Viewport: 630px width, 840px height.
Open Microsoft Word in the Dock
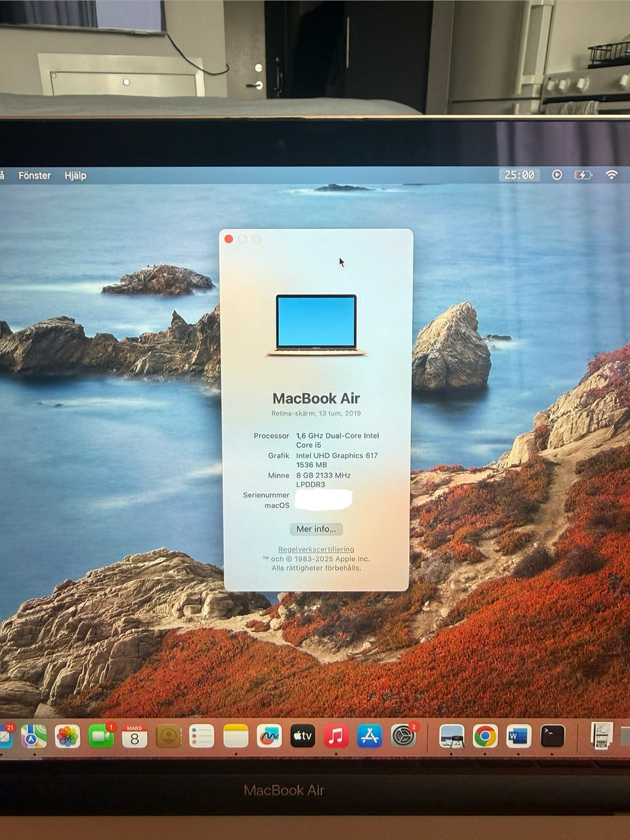pyautogui.click(x=518, y=736)
